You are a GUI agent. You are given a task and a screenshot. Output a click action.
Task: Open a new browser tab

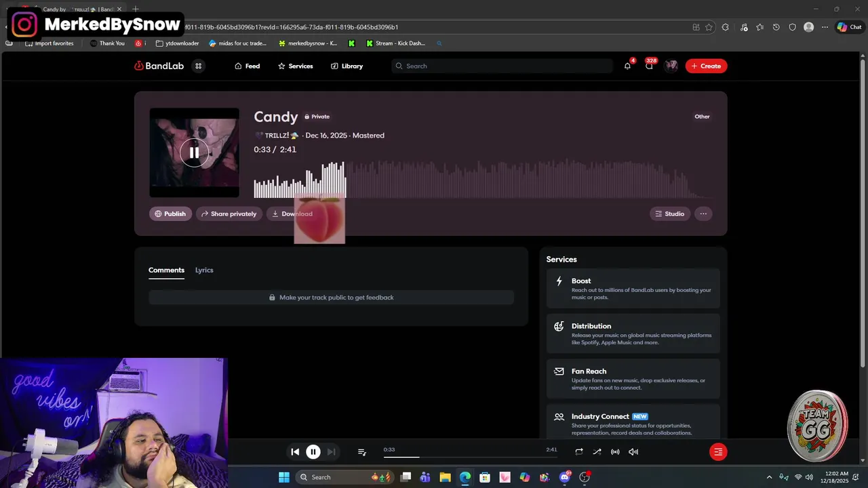coord(136,9)
